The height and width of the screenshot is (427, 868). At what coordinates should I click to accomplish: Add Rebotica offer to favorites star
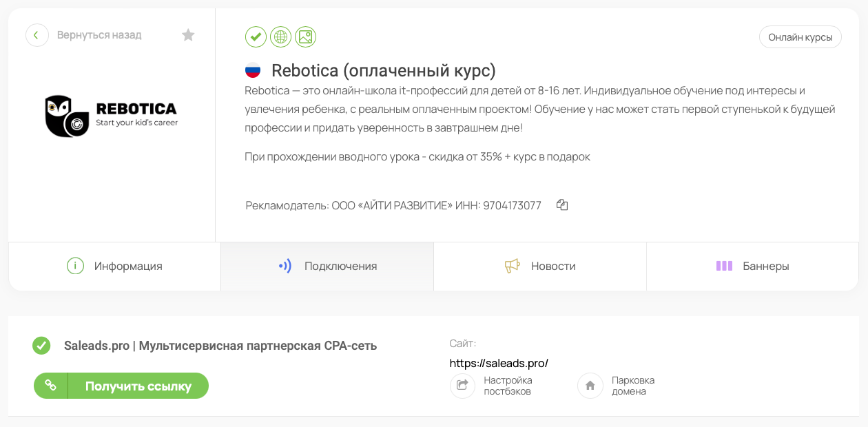(188, 35)
